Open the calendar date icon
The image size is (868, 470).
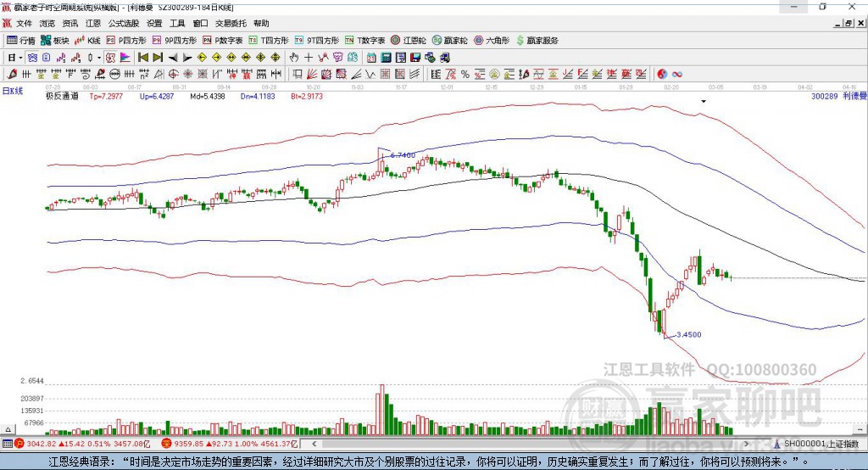(x=371, y=57)
